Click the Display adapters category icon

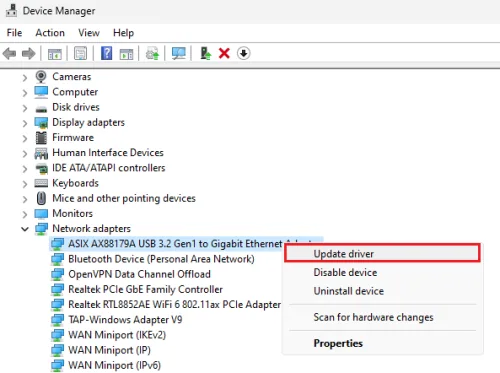click(x=41, y=123)
